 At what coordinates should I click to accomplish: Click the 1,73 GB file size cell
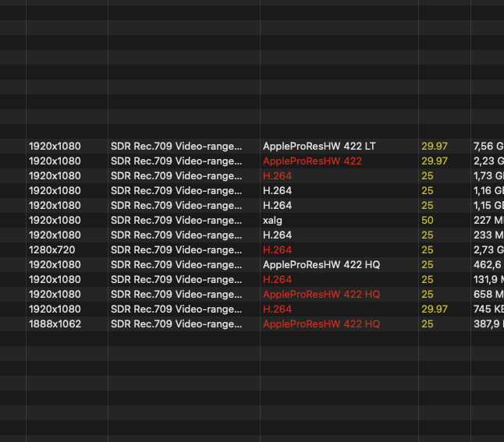[488, 175]
